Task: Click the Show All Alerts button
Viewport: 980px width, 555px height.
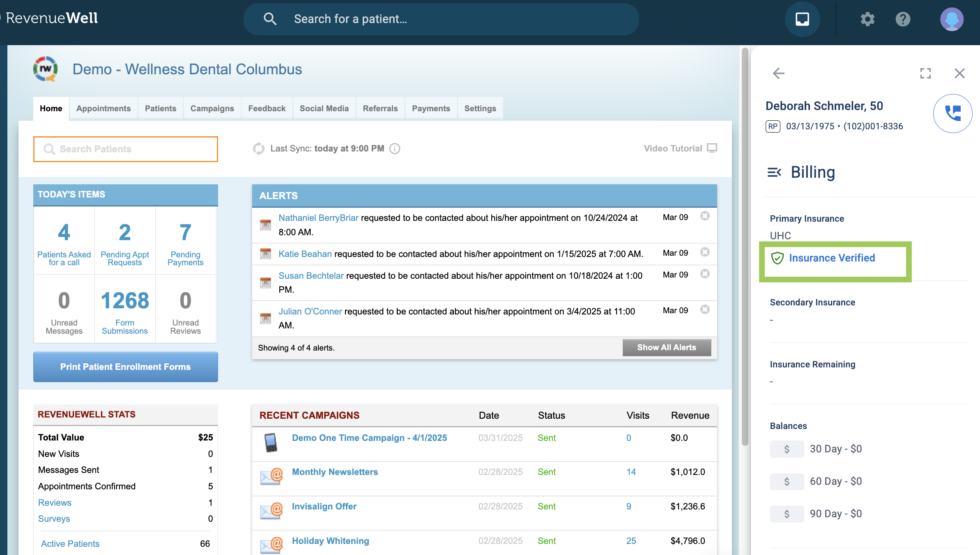Action: pos(667,348)
